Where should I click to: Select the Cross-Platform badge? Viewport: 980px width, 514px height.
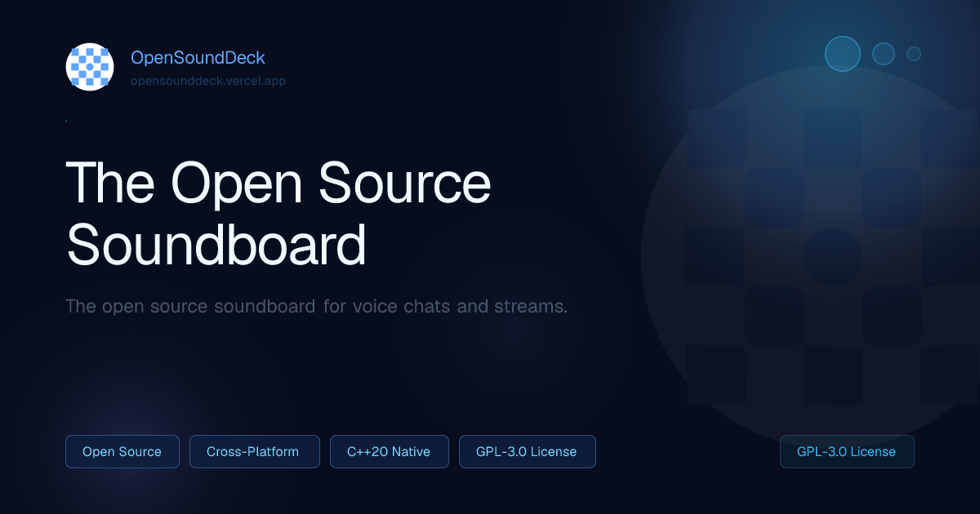tap(255, 451)
